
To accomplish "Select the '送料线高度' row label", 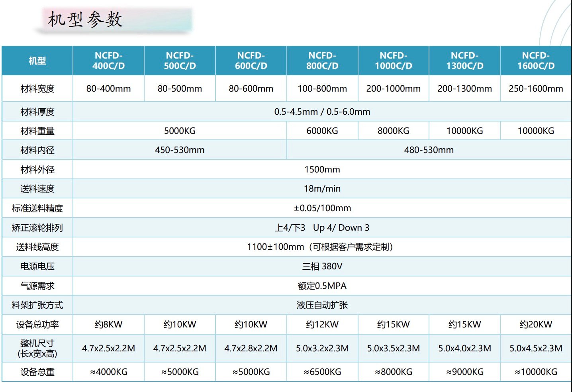I will pos(37,247).
